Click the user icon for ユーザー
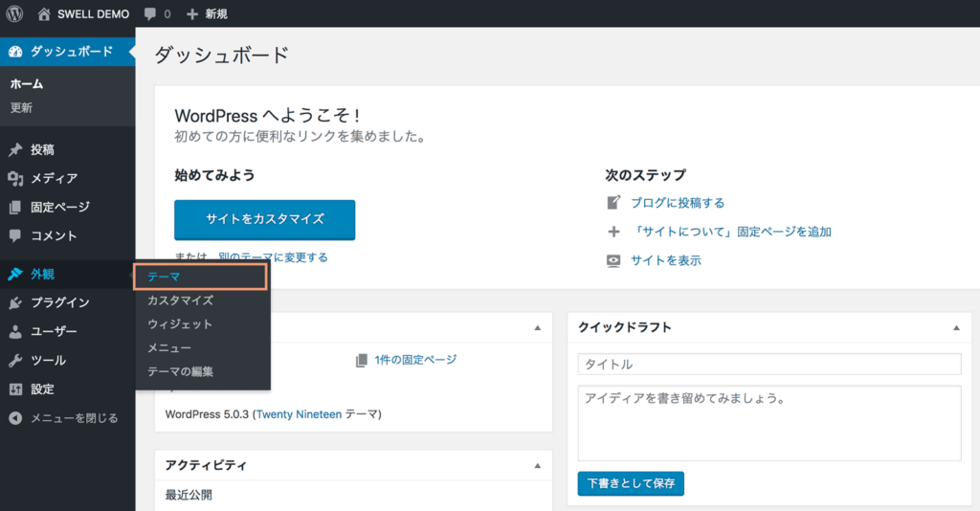The height and width of the screenshot is (511, 980). pyautogui.click(x=15, y=332)
